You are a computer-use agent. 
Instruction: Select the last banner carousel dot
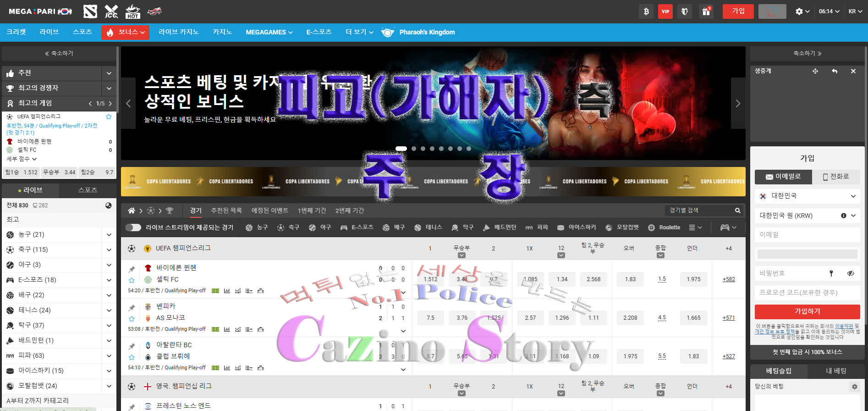point(468,149)
